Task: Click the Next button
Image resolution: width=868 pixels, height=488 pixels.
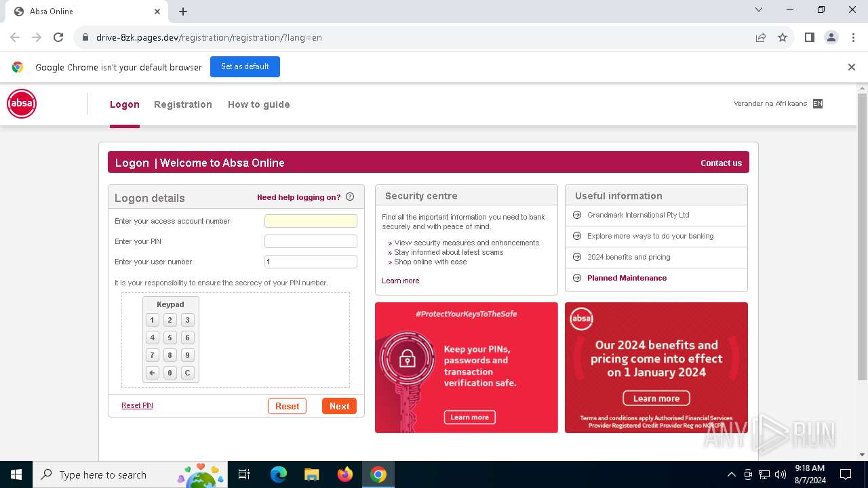Action: 339,406
